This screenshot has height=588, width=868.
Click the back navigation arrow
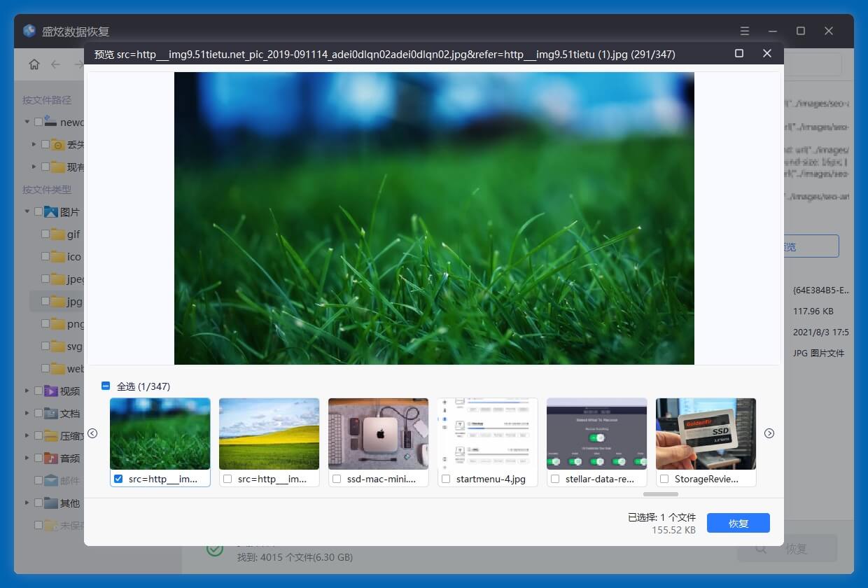click(55, 64)
